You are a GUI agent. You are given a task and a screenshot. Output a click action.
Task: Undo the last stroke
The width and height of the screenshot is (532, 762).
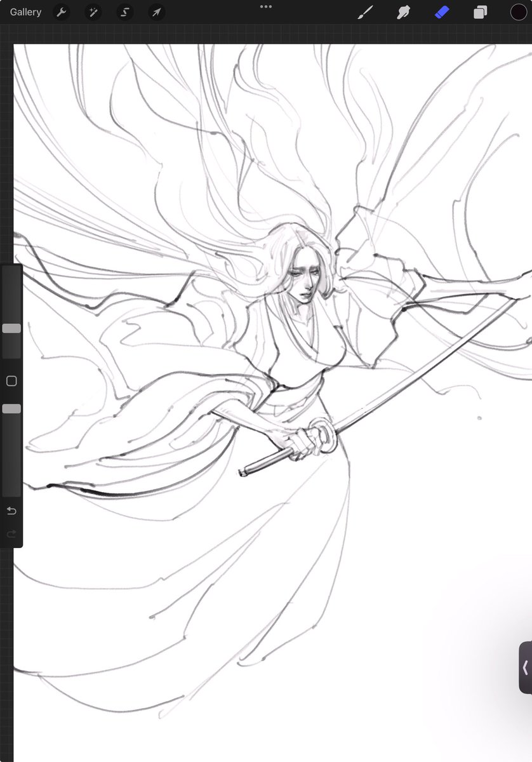(11, 511)
